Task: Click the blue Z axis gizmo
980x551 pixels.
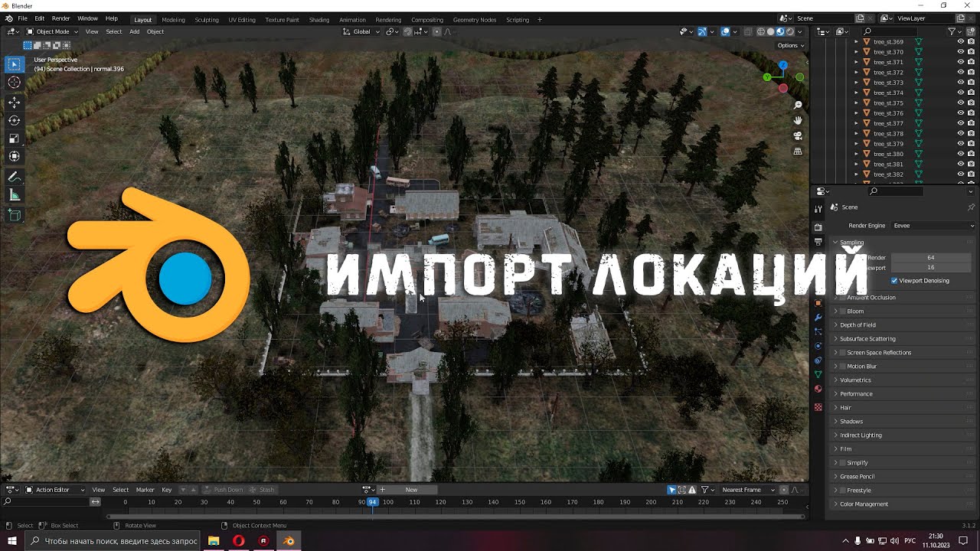Action: pyautogui.click(x=782, y=66)
